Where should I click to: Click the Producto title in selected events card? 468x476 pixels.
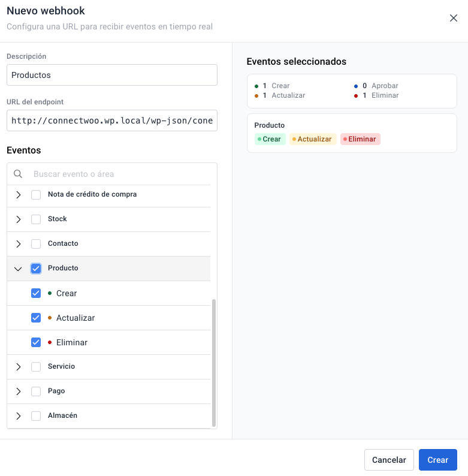269,125
